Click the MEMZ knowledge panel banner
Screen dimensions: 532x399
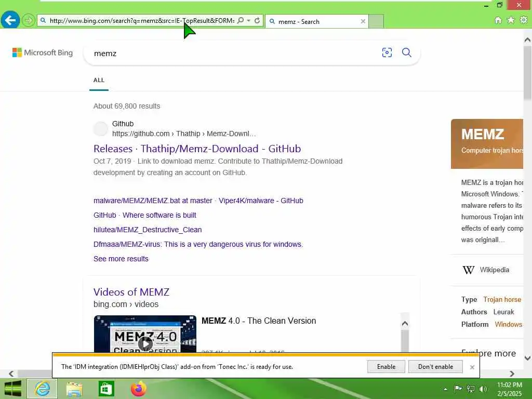[x=487, y=143]
